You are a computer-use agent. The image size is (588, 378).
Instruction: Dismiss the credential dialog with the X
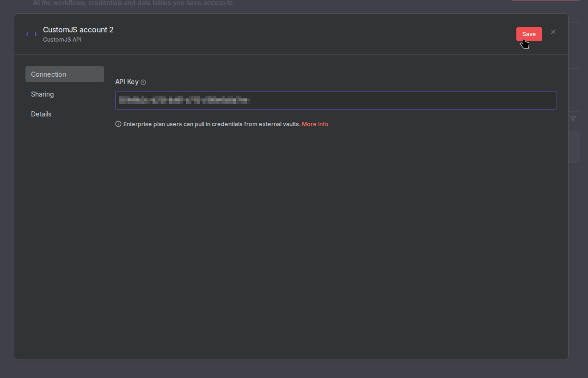553,32
